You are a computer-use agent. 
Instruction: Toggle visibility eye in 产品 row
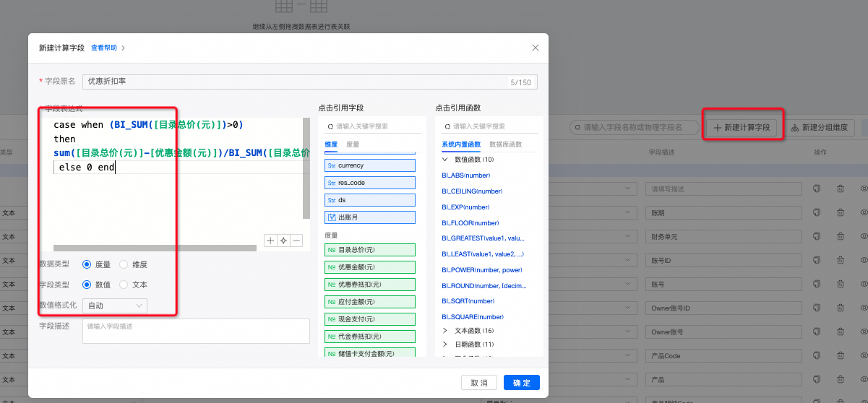863,379
